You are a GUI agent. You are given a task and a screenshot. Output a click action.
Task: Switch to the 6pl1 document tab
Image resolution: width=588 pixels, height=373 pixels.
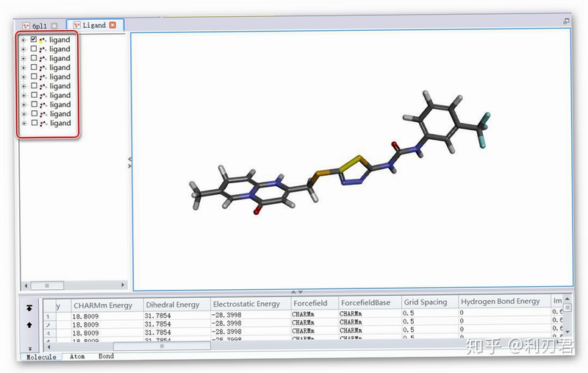40,26
